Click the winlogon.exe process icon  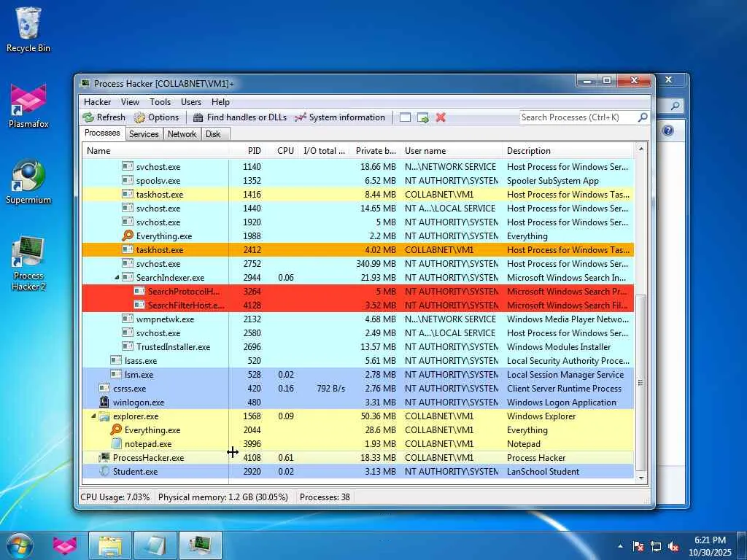[x=104, y=402]
